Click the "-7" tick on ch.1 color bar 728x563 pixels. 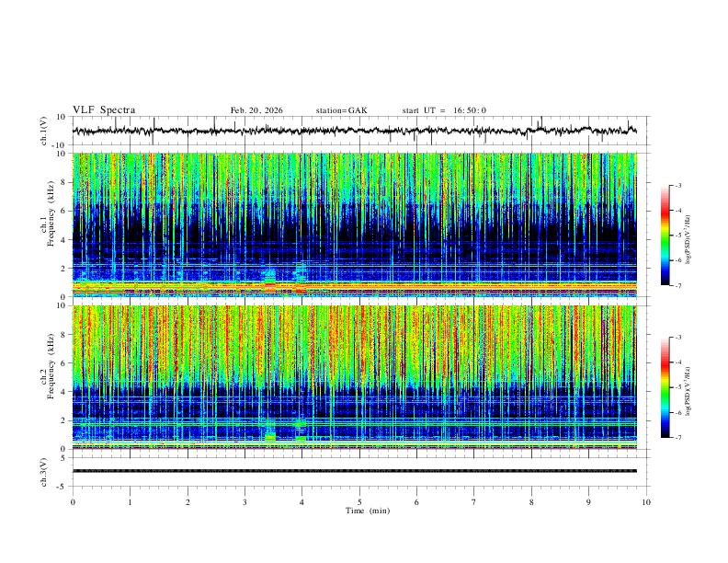point(677,285)
